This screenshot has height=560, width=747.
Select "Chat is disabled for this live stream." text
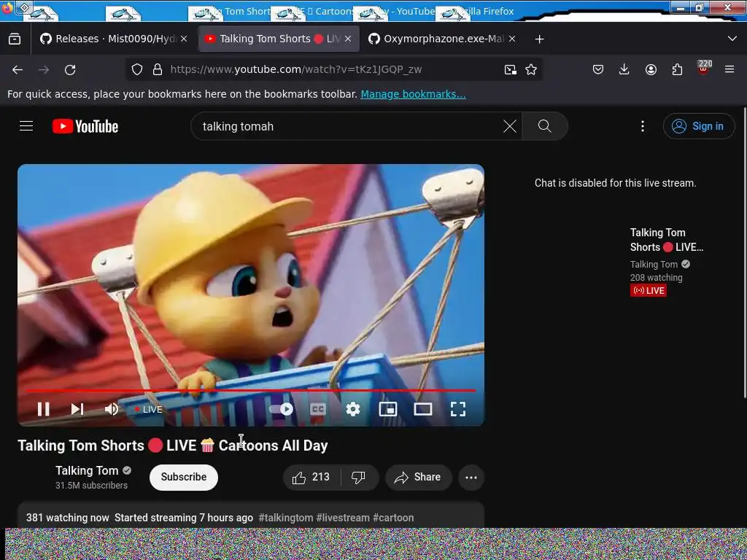click(615, 183)
